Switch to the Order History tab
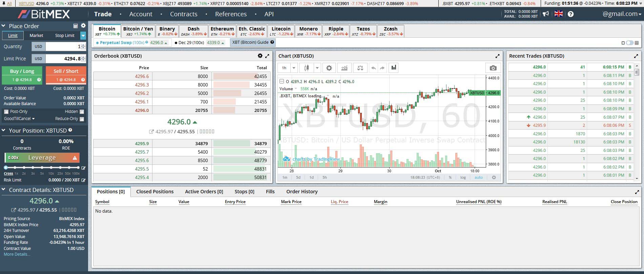644x274 pixels. [x=302, y=192]
